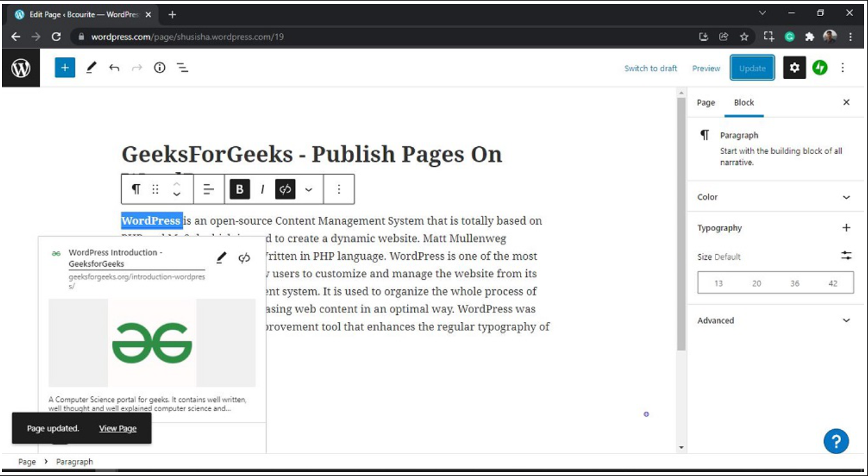The width and height of the screenshot is (868, 476).
Task: Edit the link with pencil icon
Action: point(221,258)
